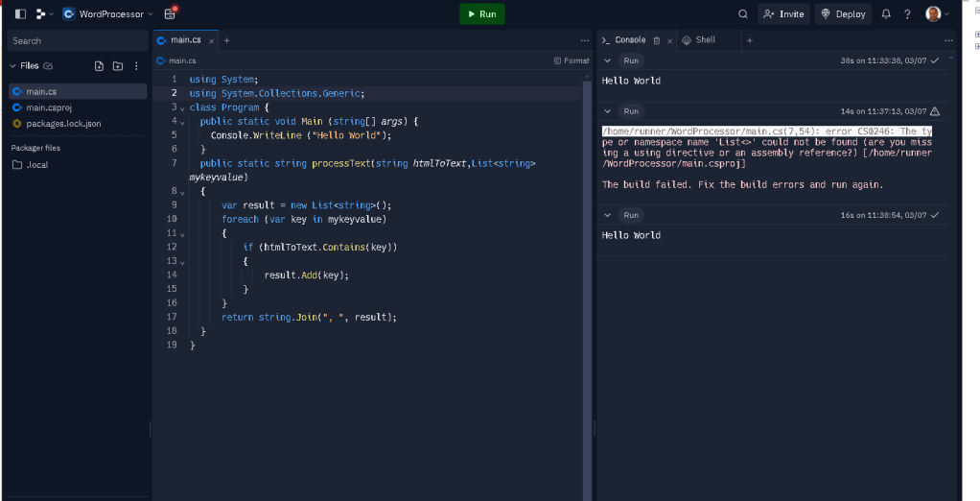Collapse the Files section chevron
Image resolution: width=980 pixels, height=501 pixels.
coord(12,65)
